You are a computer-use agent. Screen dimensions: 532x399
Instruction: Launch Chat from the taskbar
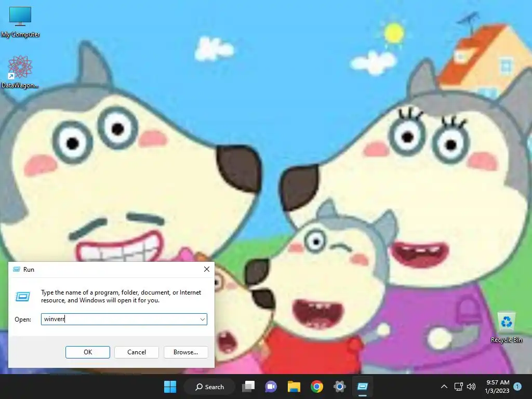271,387
